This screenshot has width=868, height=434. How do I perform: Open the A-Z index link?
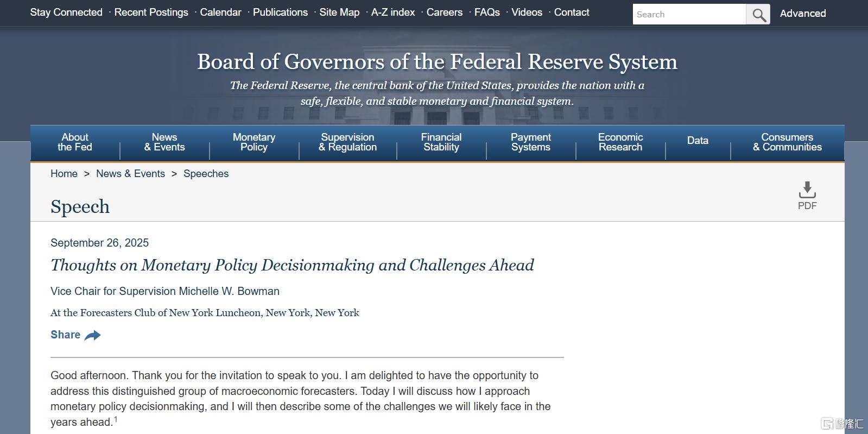[393, 12]
